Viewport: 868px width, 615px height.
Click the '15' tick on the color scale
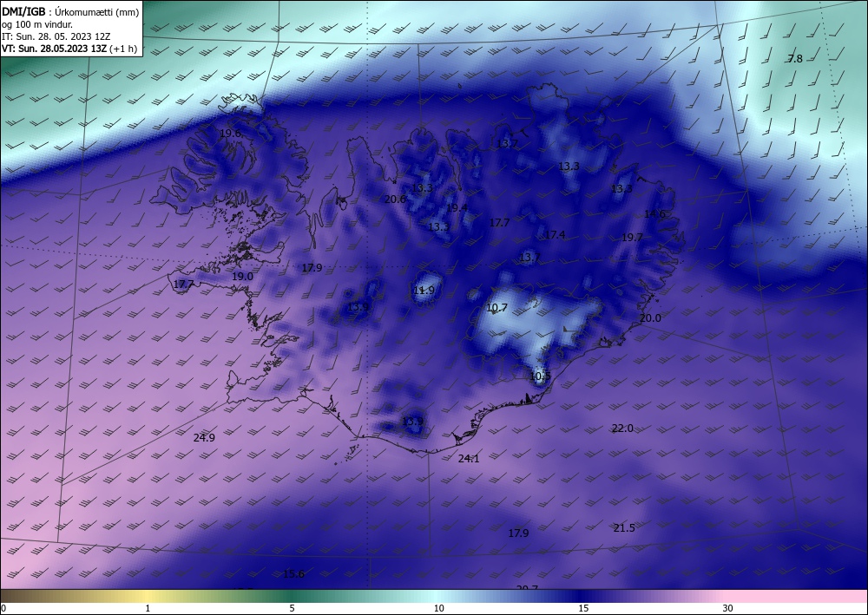click(x=583, y=608)
